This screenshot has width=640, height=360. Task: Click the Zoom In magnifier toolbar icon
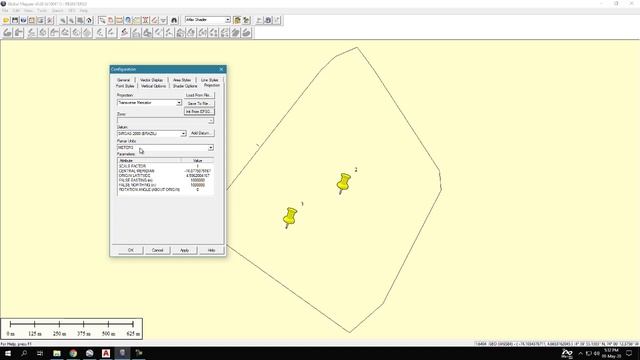pyautogui.click(x=62, y=20)
